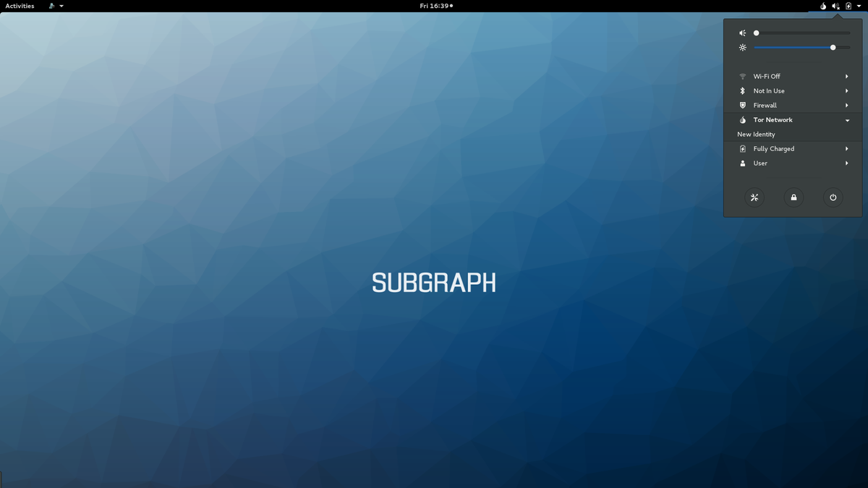Open the clock showing Fri 16:39
Image resolution: width=868 pixels, height=488 pixels.
pyautogui.click(x=436, y=6)
